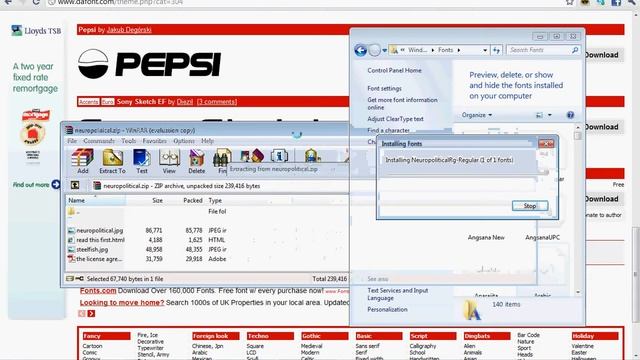The height and width of the screenshot is (360, 640).
Task: Click the parent folder row in WinRAR list
Action: click(74, 211)
